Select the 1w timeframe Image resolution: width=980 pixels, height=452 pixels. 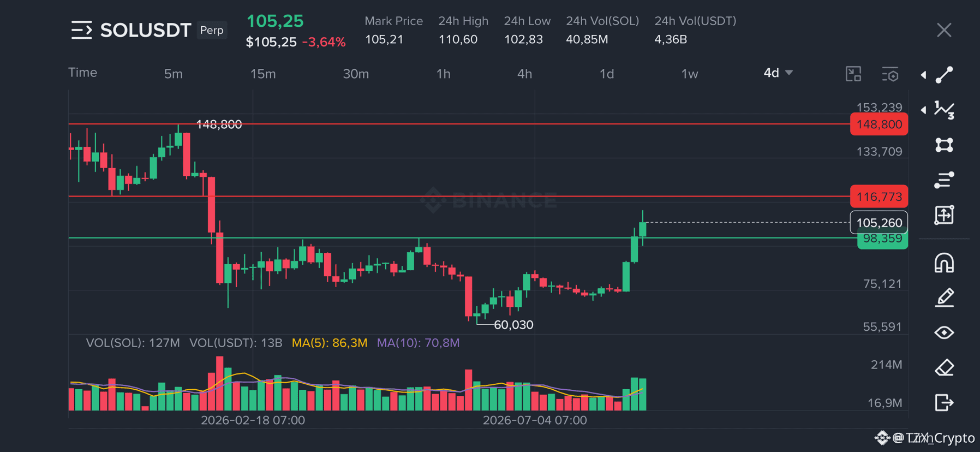[x=690, y=74]
